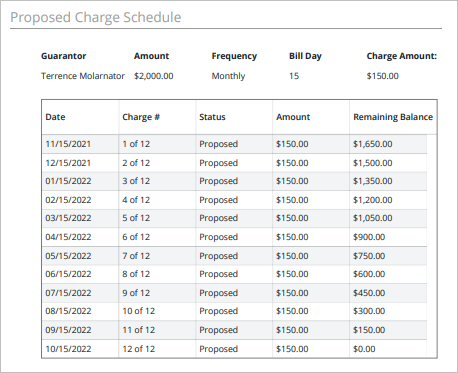Click the Frequency label
The height and width of the screenshot is (373, 458).
pos(234,56)
